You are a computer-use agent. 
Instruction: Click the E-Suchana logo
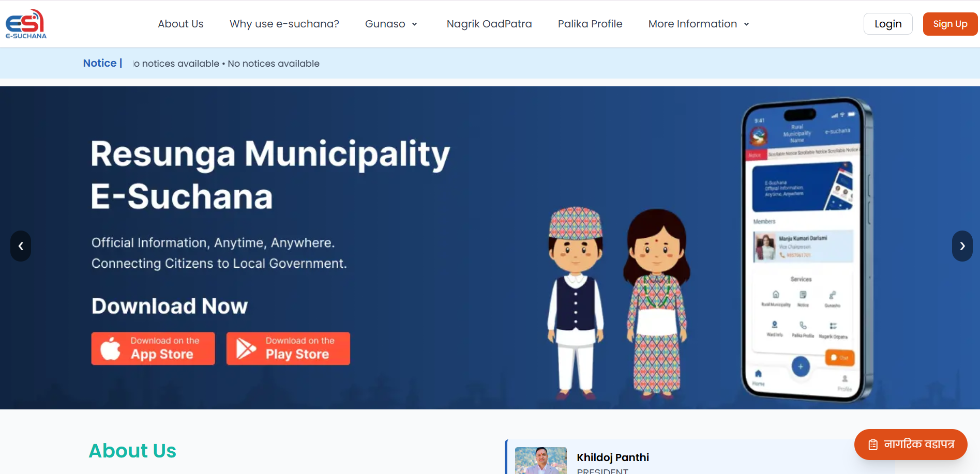26,24
